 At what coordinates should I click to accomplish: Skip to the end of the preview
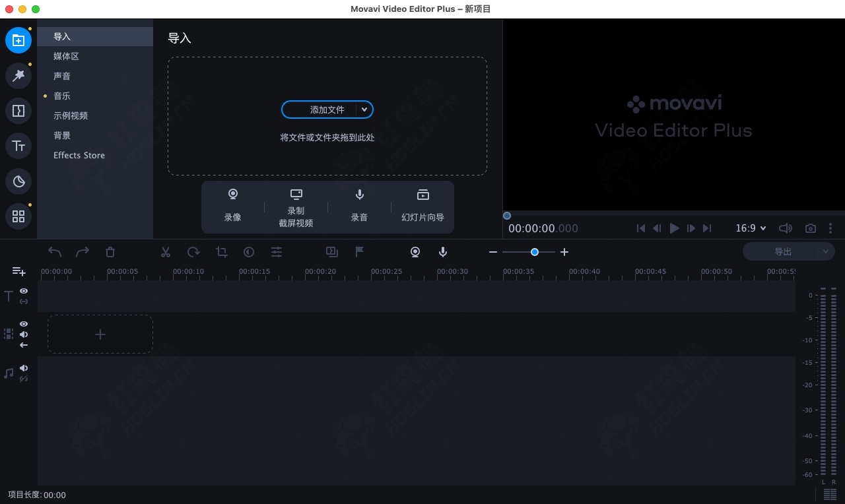707,228
